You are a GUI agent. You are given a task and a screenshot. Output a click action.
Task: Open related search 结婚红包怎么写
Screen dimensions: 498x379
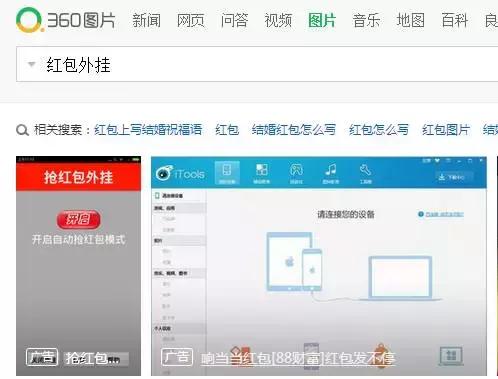tap(294, 130)
